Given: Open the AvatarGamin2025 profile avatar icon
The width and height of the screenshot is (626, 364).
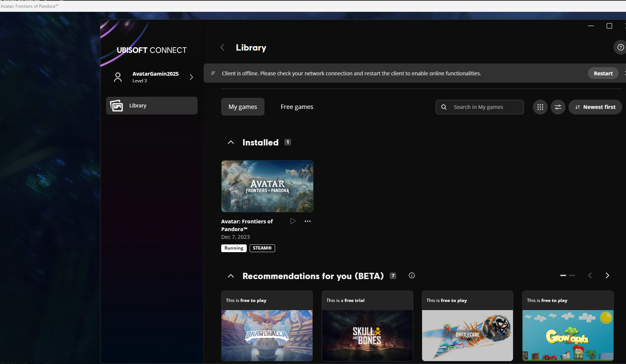Looking at the screenshot, I should pyautogui.click(x=118, y=77).
